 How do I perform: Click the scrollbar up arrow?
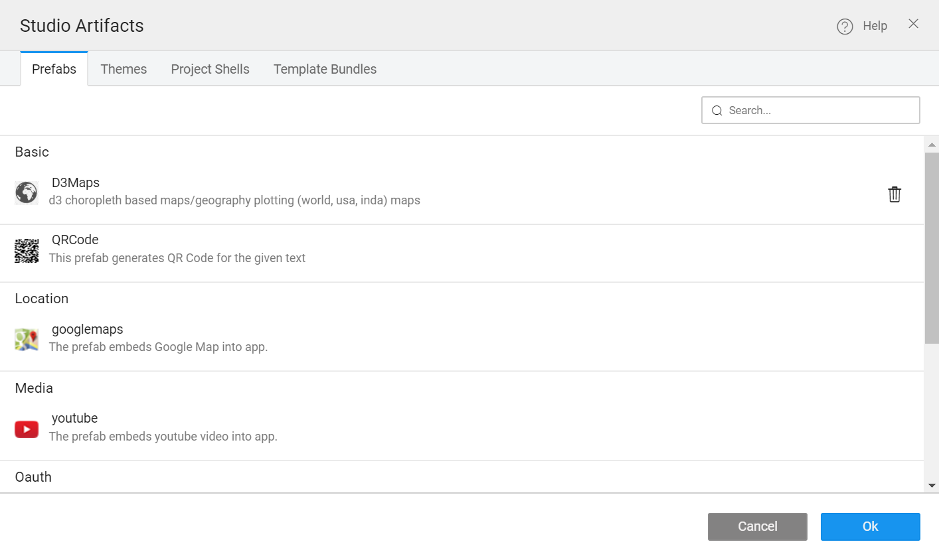(932, 144)
